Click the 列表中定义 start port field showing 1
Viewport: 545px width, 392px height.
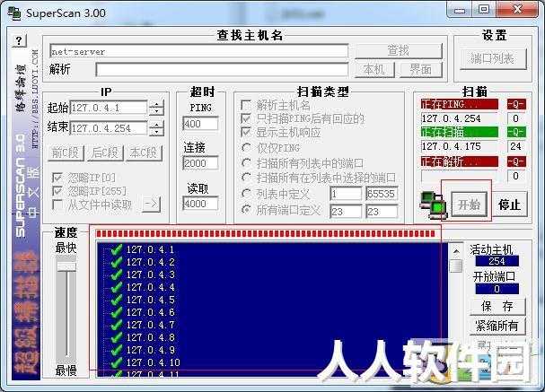tap(346, 194)
